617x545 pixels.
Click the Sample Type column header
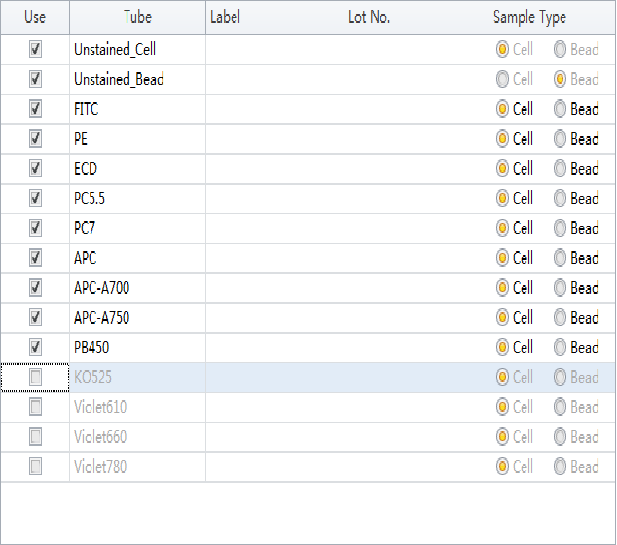(x=529, y=17)
